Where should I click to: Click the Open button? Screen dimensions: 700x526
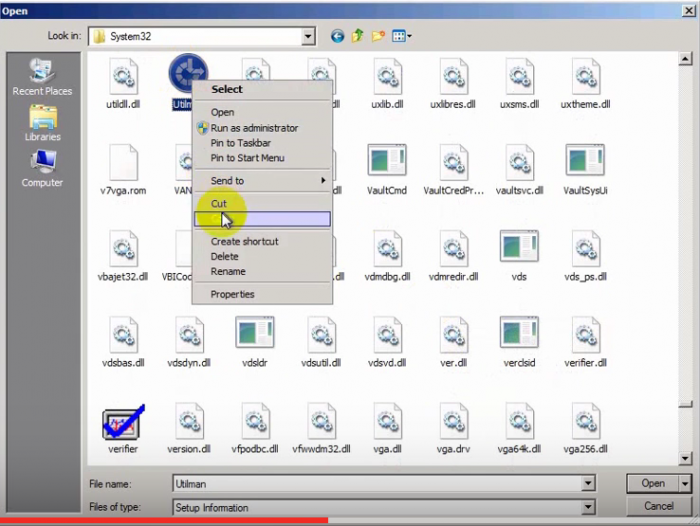coord(653,484)
